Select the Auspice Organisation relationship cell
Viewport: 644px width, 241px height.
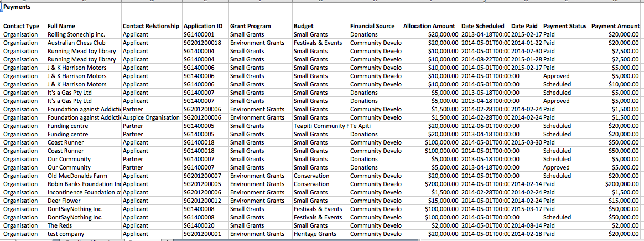pyautogui.click(x=151, y=117)
